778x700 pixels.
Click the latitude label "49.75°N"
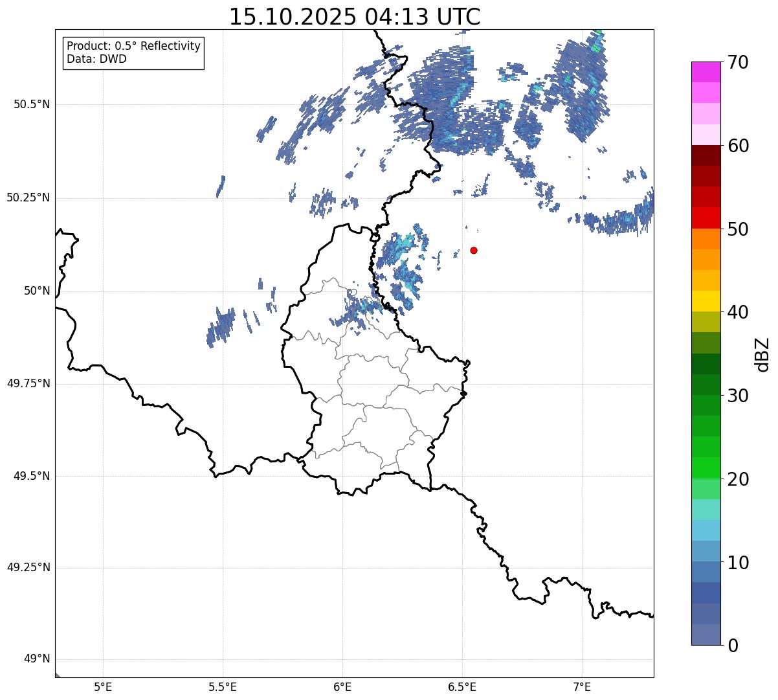28,383
